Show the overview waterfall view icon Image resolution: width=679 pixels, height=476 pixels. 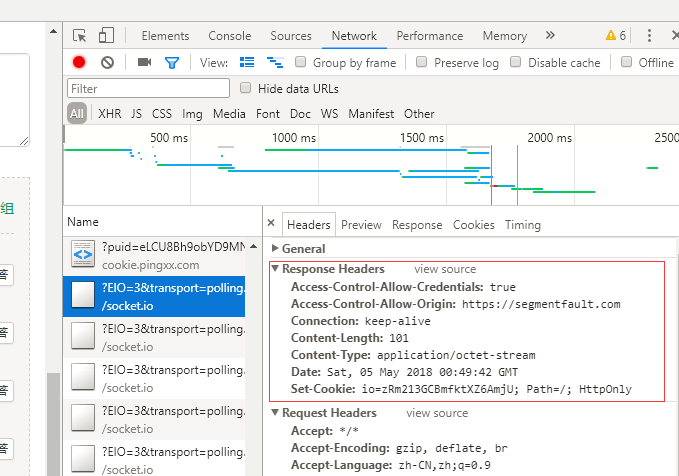click(x=275, y=62)
